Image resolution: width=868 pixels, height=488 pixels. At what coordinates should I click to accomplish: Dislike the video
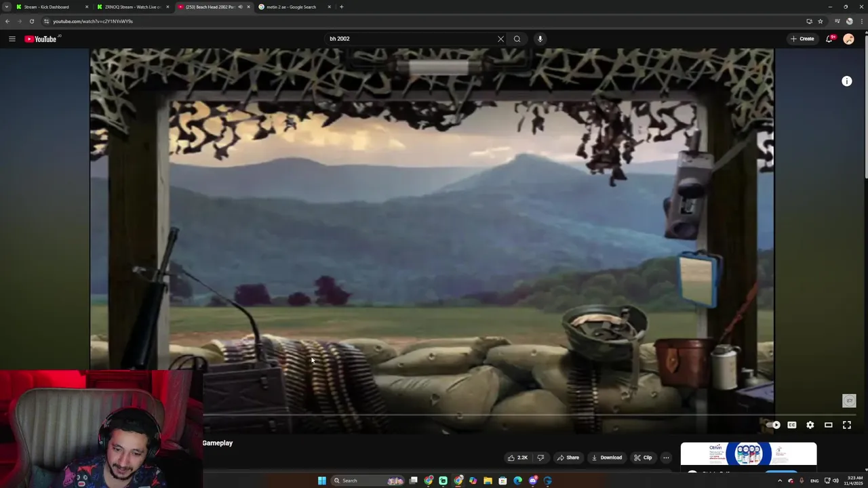(x=540, y=457)
